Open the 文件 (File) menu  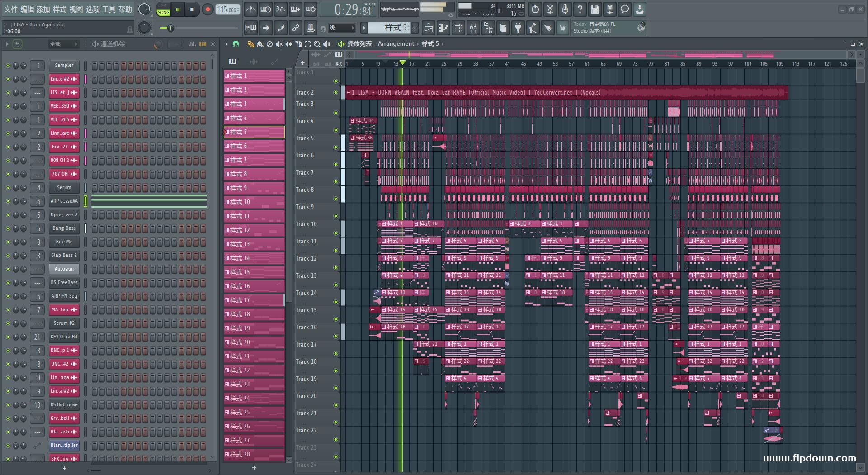(10, 9)
